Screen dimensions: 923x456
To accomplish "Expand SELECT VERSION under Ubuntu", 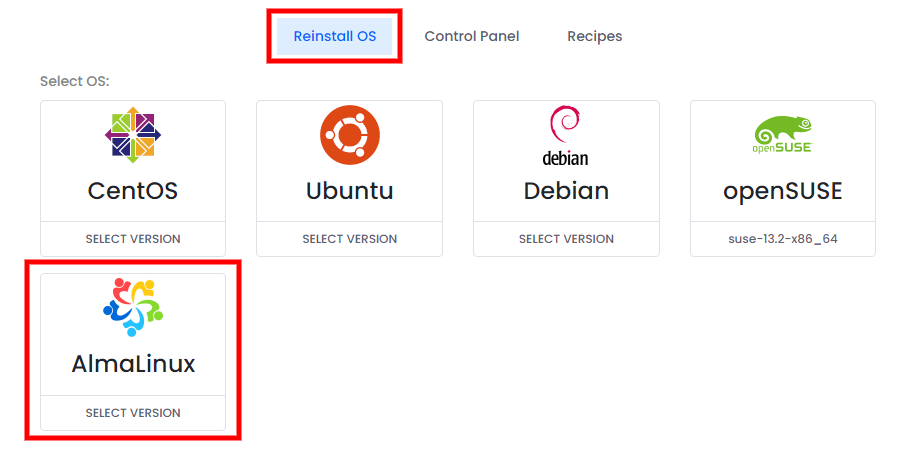I will [x=350, y=239].
